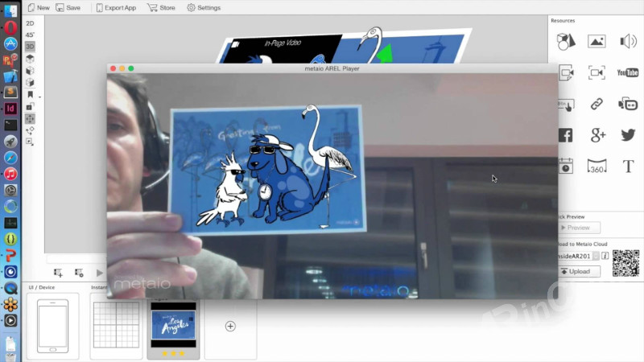Screen dimensions: 644x362
Task: Add a button resource
Action: pyautogui.click(x=566, y=105)
